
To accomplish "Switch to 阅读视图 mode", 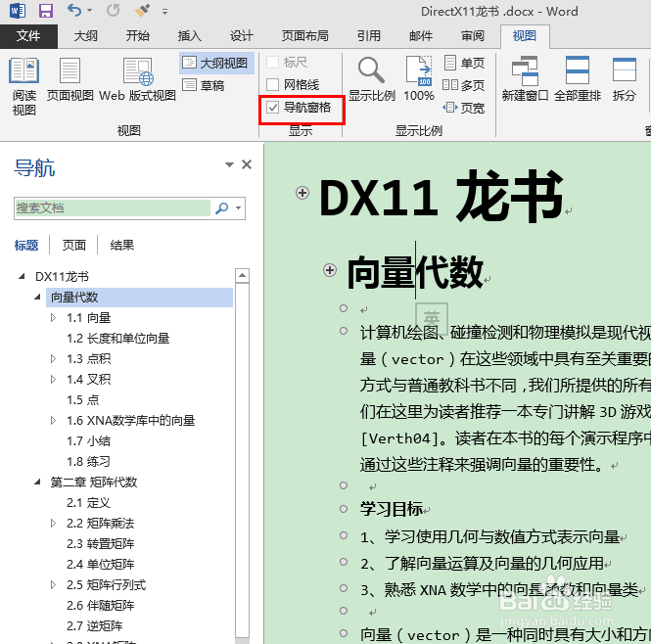I will tap(24, 86).
